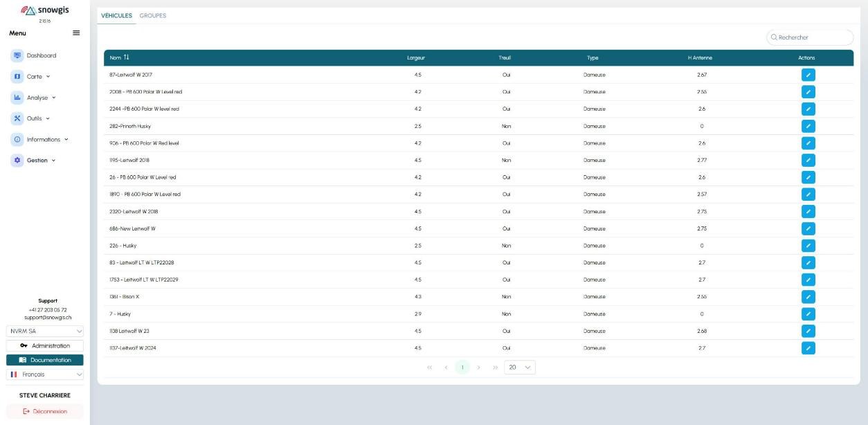Edit vehicle 686-New Leitwolf W
The image size is (868, 425).
(808, 228)
